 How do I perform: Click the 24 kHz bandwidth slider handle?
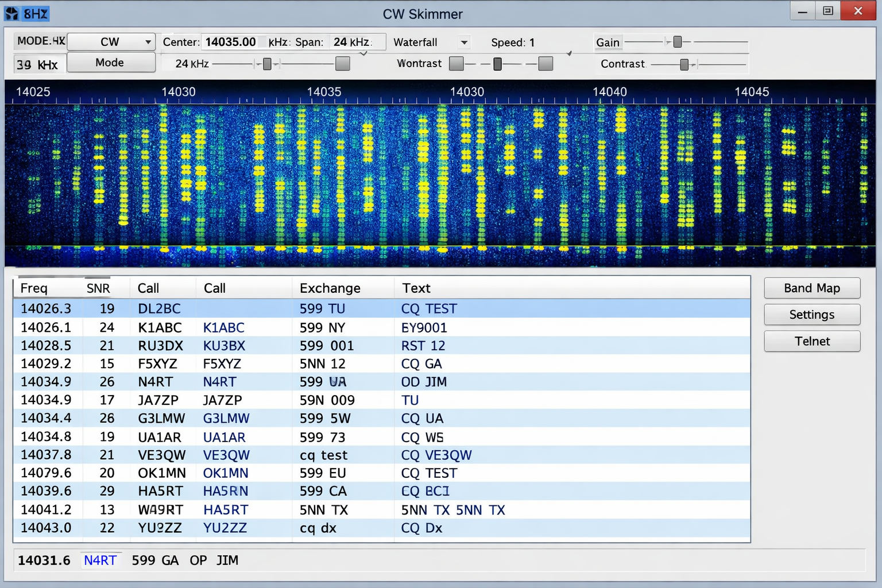click(x=267, y=64)
